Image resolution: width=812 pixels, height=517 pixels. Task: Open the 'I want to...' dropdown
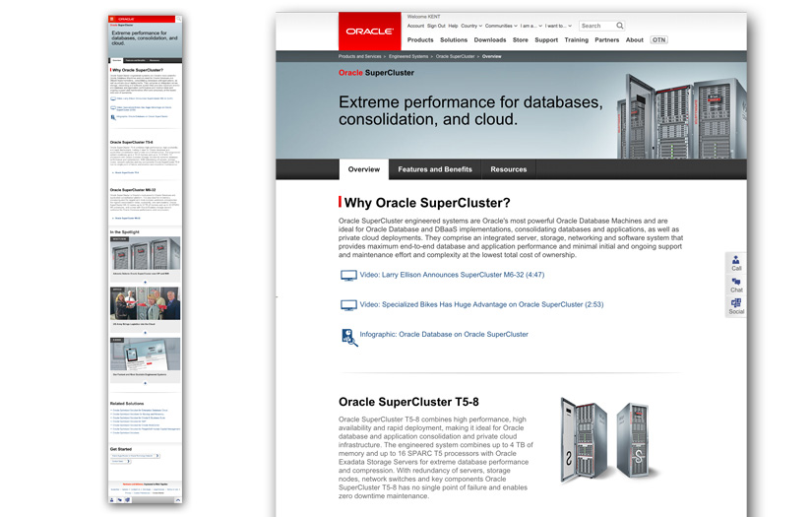click(558, 26)
